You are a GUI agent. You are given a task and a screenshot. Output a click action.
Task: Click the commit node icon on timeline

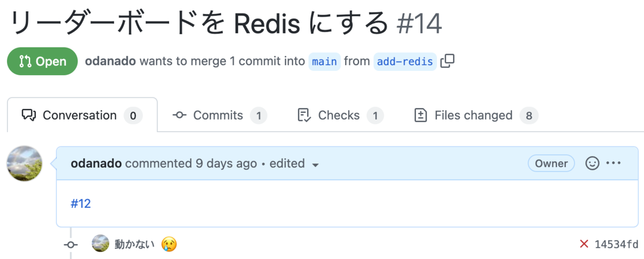pos(71,244)
